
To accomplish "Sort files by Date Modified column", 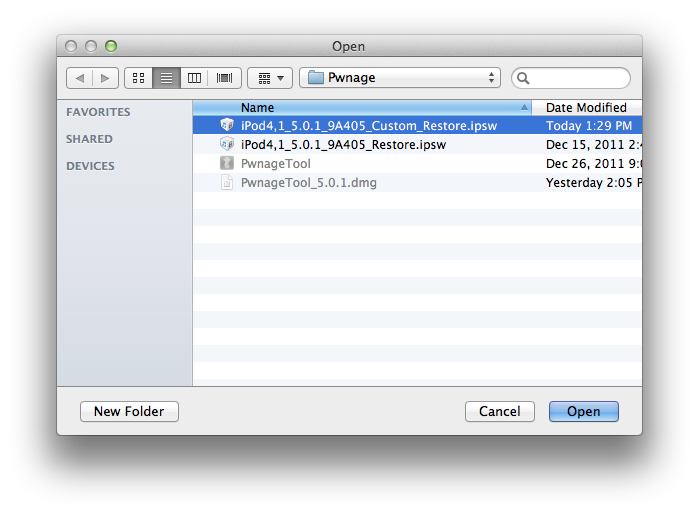I will tap(587, 107).
